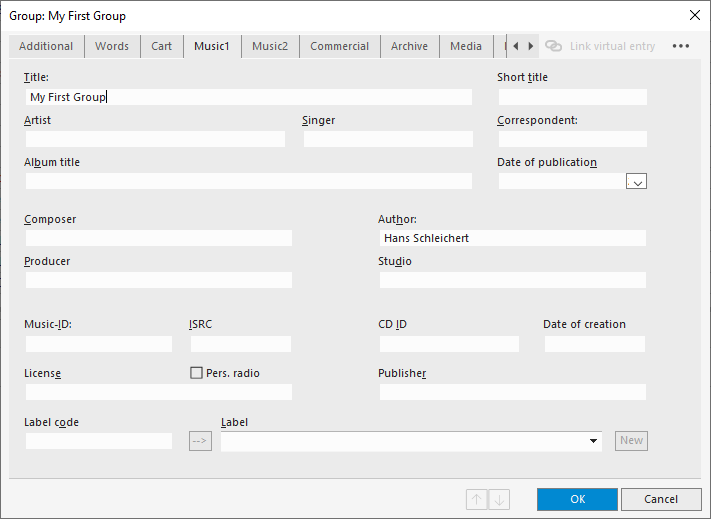Switch to the Music2 tab

click(269, 46)
